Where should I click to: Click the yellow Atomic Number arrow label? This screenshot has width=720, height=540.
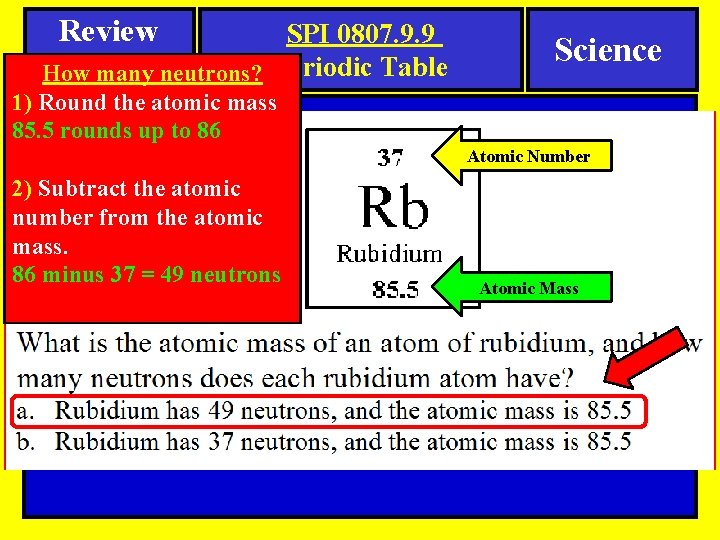point(522,156)
